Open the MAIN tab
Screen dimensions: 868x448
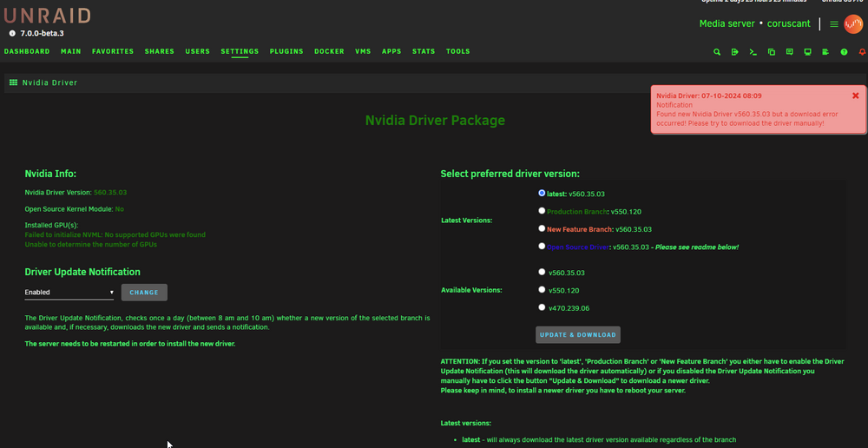[x=71, y=51]
